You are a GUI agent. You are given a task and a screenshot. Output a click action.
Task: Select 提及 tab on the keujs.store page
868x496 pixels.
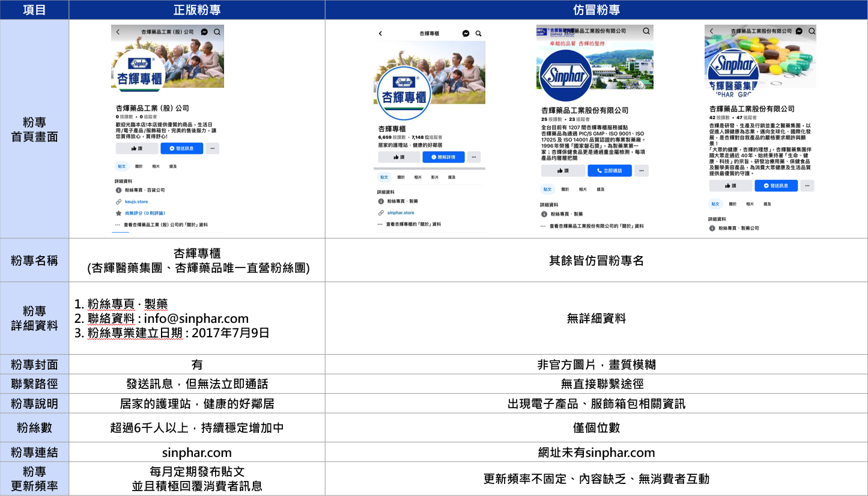point(173,167)
